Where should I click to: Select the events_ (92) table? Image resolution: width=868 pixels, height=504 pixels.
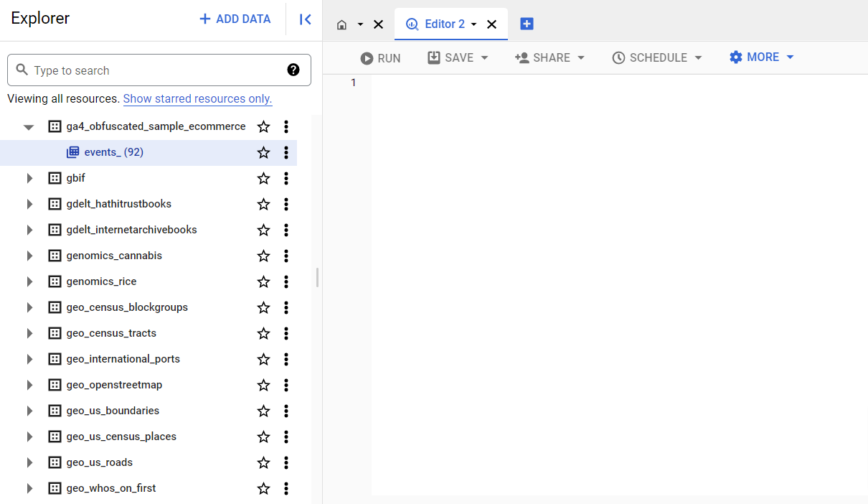[113, 152]
